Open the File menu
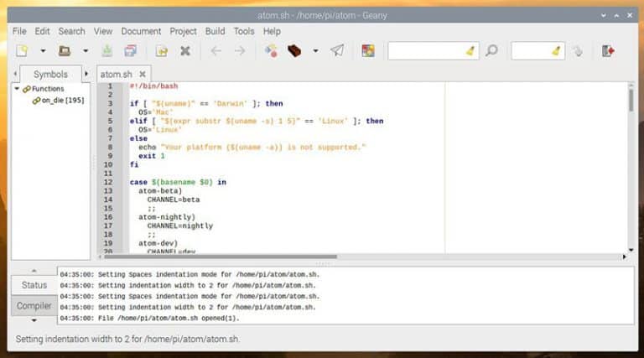Viewport: 644px width, 358px height. [x=19, y=31]
